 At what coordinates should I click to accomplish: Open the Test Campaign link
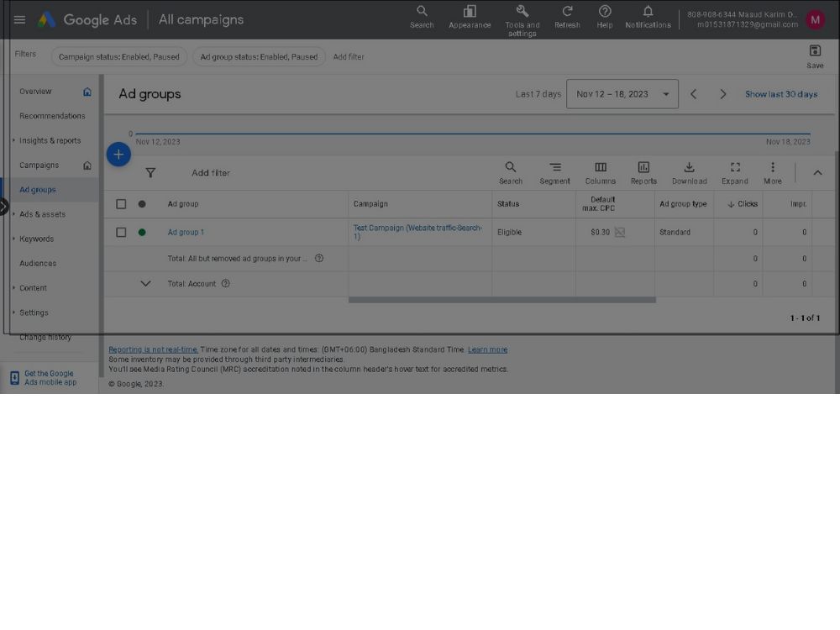[417, 232]
